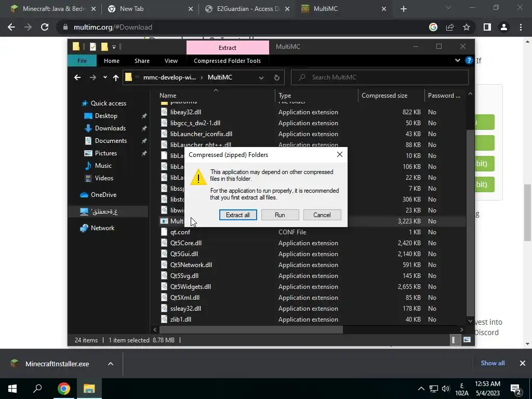Select Compressed Folder Tools tab
This screenshot has height=399, width=532.
pos(228,61)
